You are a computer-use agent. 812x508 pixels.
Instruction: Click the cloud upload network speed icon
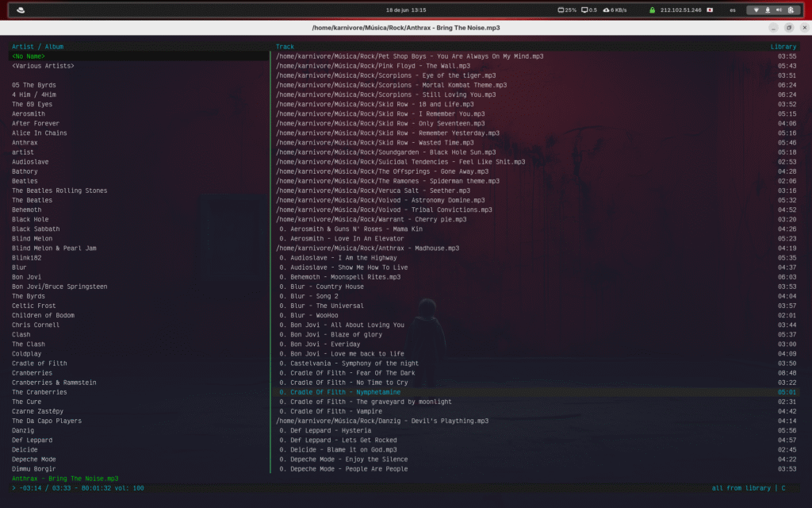coord(606,10)
